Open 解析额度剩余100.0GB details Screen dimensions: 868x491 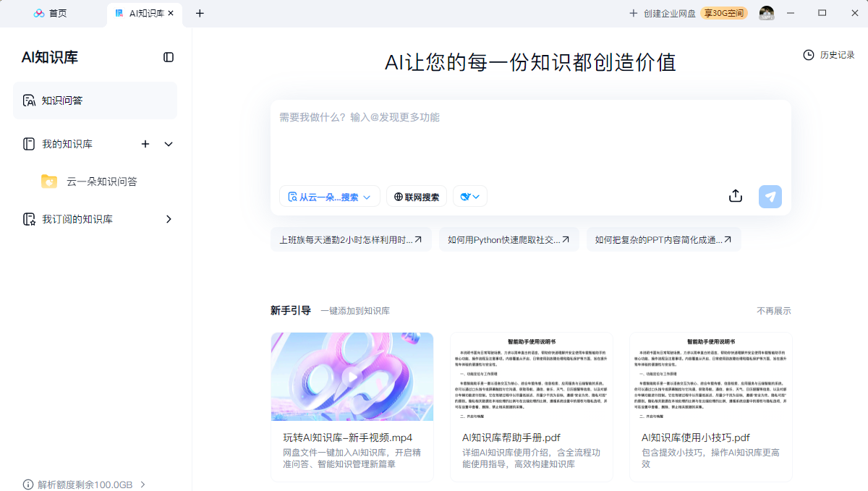(x=85, y=484)
